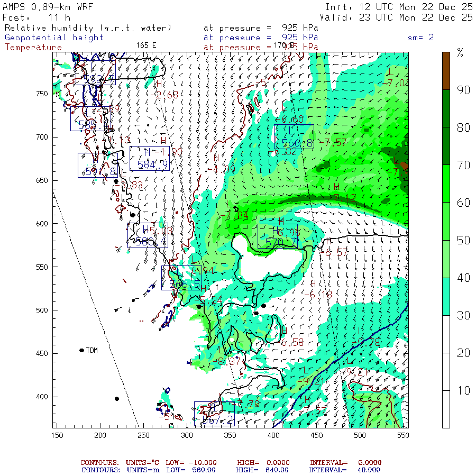The height and width of the screenshot is (476, 476).
Task: Pick the dark green 70–80 colorbar segment
Action: [446, 146]
